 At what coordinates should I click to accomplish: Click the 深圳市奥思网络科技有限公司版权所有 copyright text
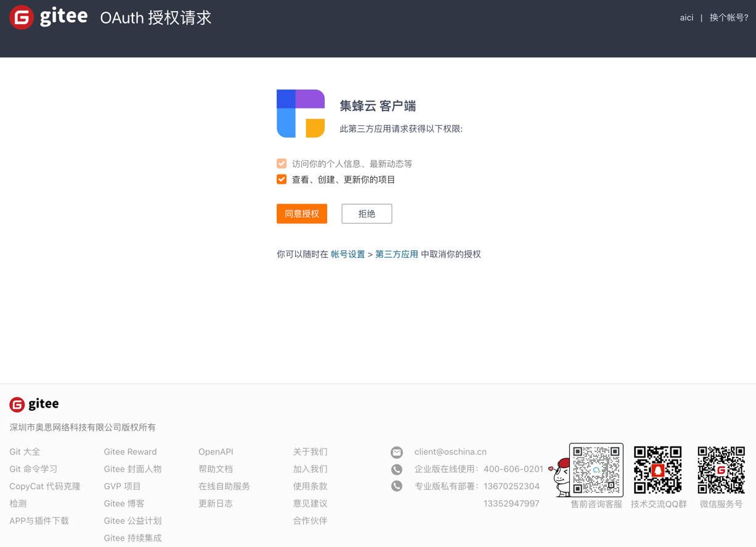point(83,427)
